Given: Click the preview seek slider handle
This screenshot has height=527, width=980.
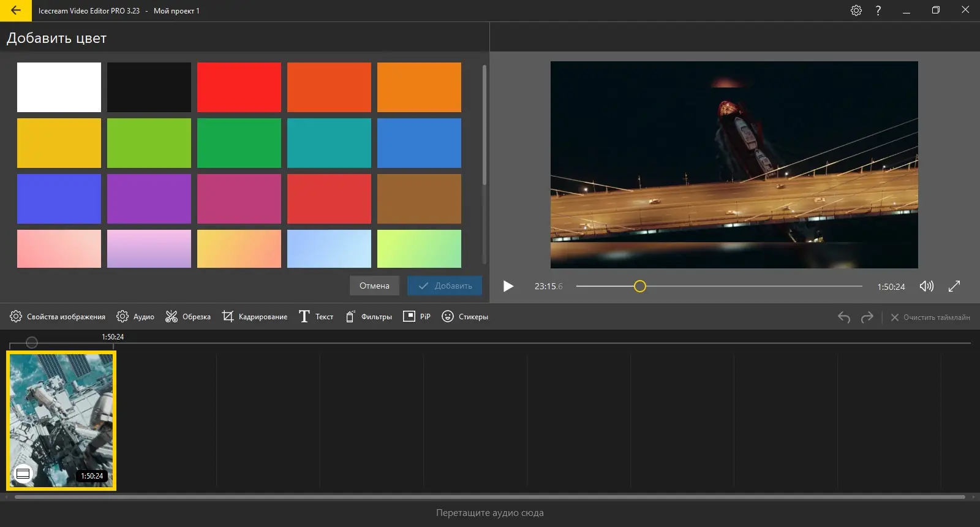Looking at the screenshot, I should [x=639, y=286].
